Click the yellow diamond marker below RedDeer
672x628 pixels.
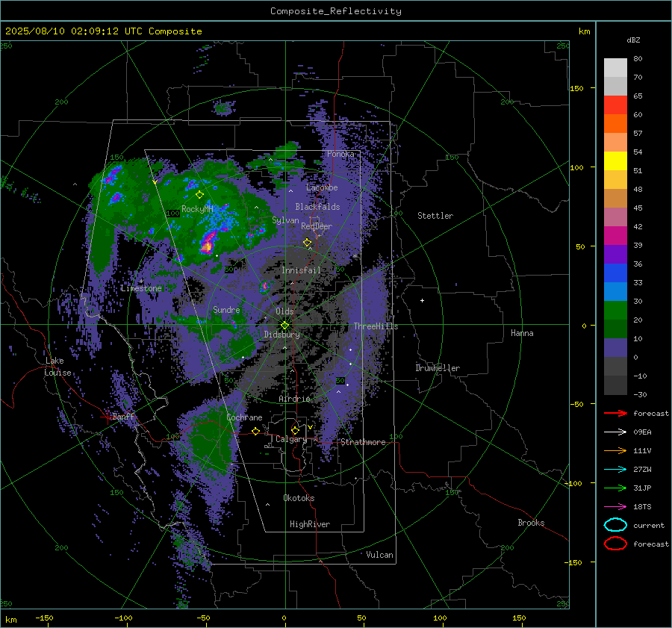(x=307, y=243)
